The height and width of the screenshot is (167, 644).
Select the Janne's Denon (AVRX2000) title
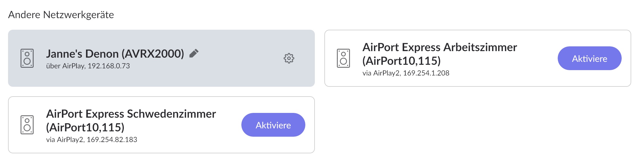click(x=115, y=54)
